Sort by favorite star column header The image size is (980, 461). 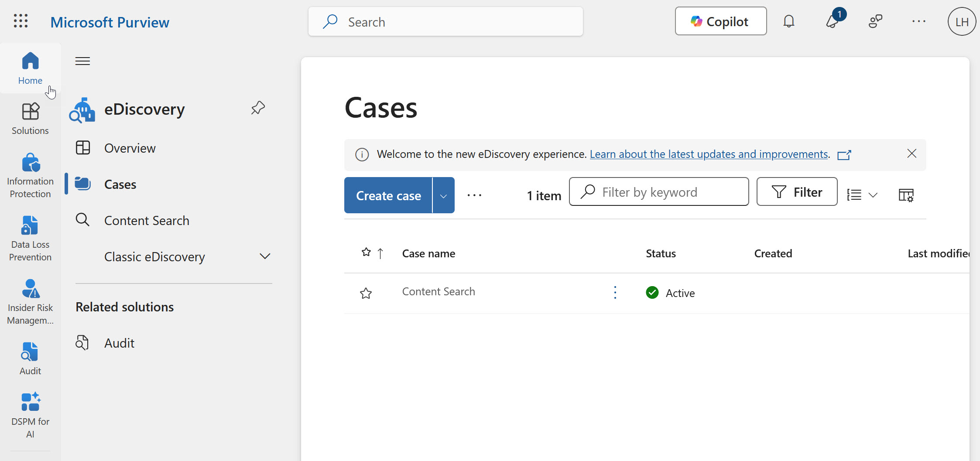(x=366, y=252)
